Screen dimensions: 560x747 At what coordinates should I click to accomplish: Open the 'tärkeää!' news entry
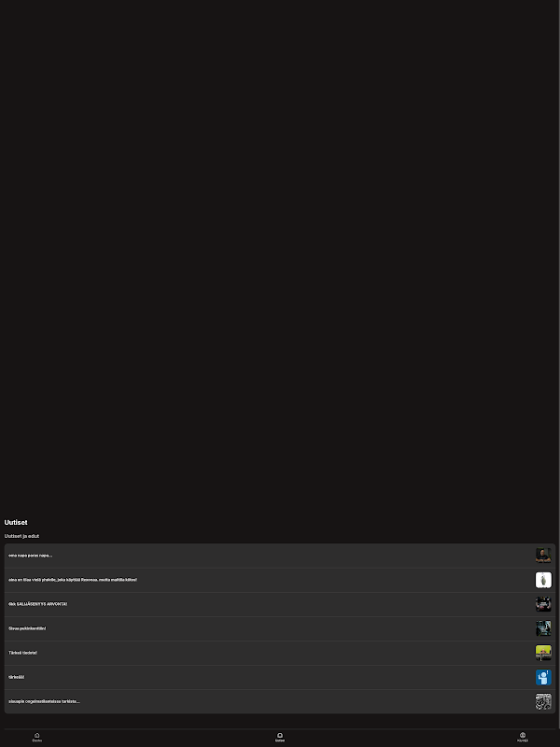coord(280,677)
